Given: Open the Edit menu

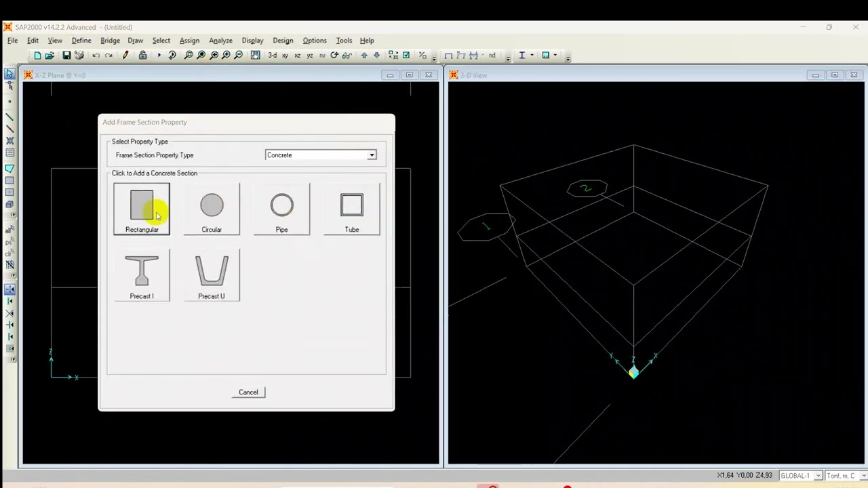Looking at the screenshot, I should point(33,41).
